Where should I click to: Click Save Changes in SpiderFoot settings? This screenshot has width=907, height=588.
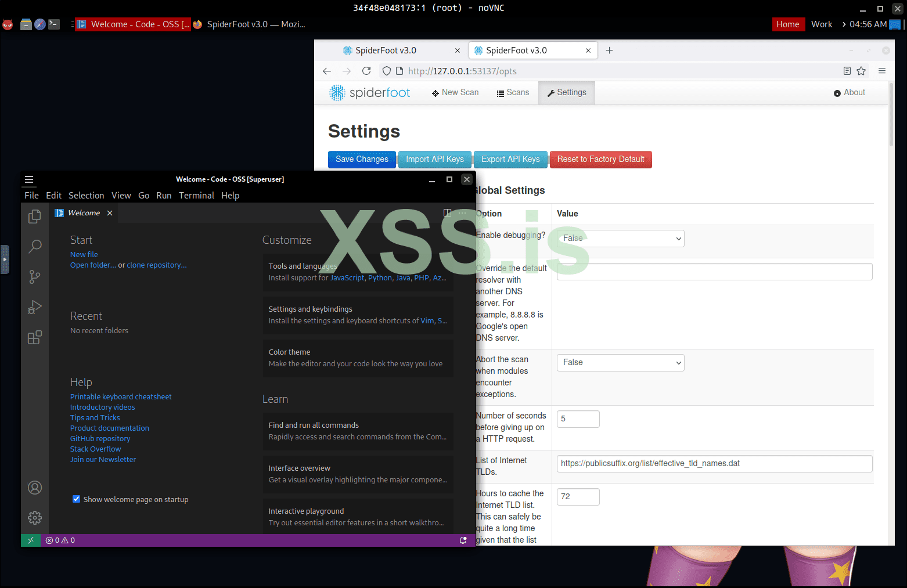[x=361, y=159]
